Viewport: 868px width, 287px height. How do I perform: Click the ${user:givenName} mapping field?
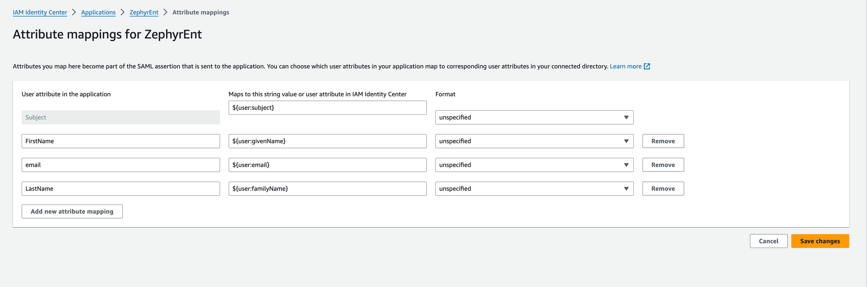click(x=327, y=141)
